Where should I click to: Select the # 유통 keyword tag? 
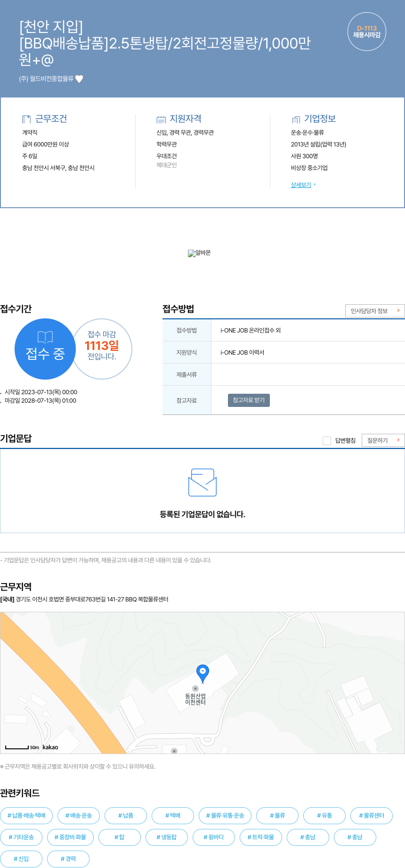click(x=324, y=815)
